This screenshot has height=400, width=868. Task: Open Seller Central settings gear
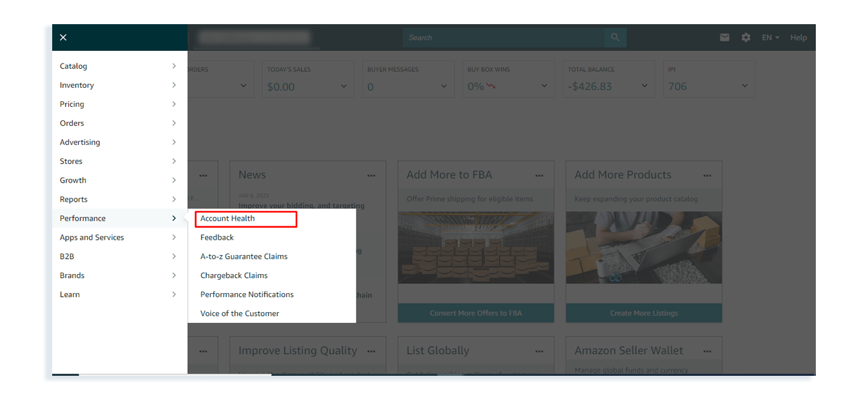click(x=745, y=37)
